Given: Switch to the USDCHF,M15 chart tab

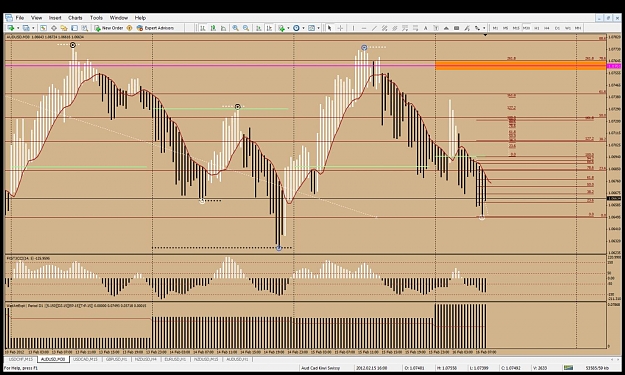Looking at the screenshot, I should [21, 359].
